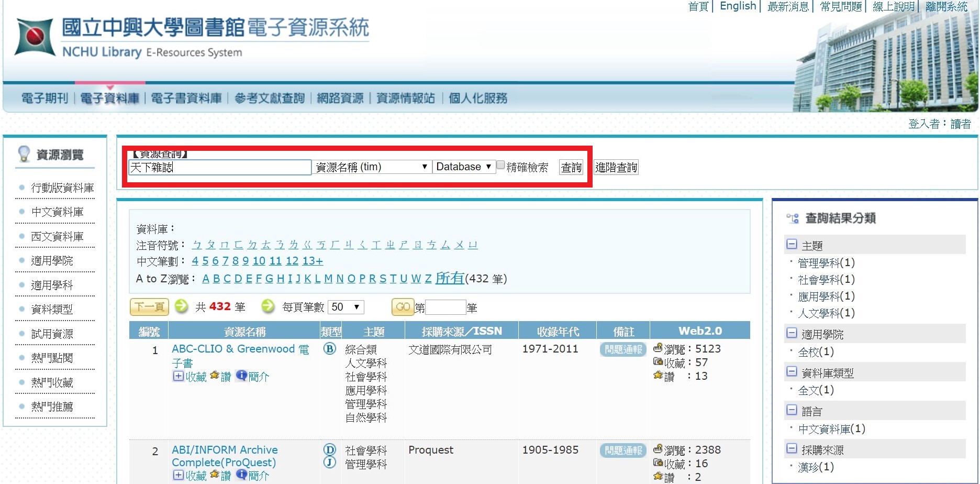Image resolution: width=980 pixels, height=484 pixels.
Task: Select 中文資料庫 in the sidebar
Action: [x=57, y=212]
